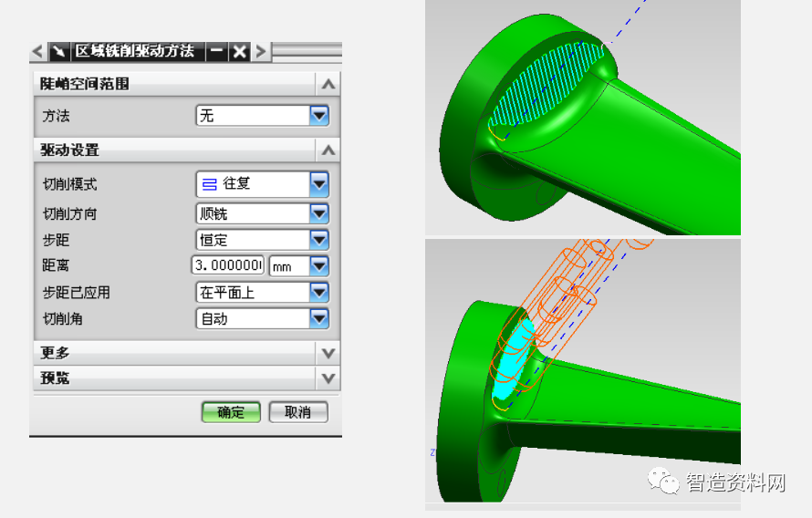Close the 区域铣削驱动方法 dialog
Viewport: 812px width, 518px height.
click(239, 51)
